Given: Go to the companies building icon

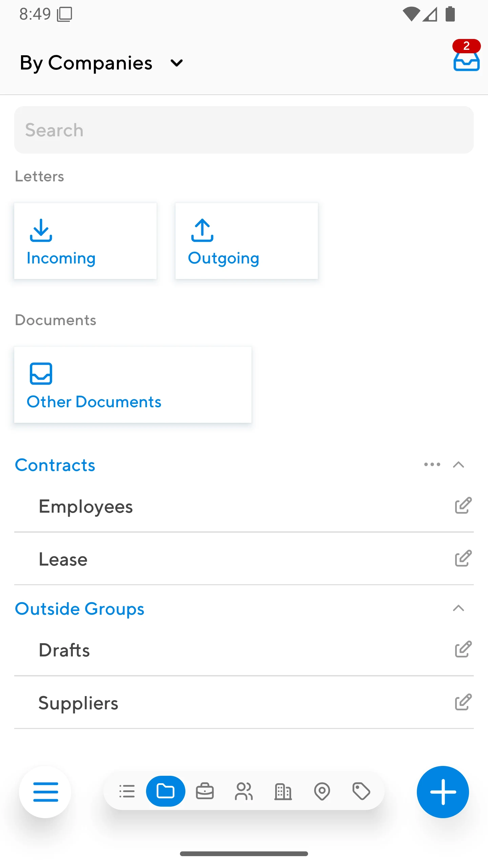Looking at the screenshot, I should click(283, 791).
